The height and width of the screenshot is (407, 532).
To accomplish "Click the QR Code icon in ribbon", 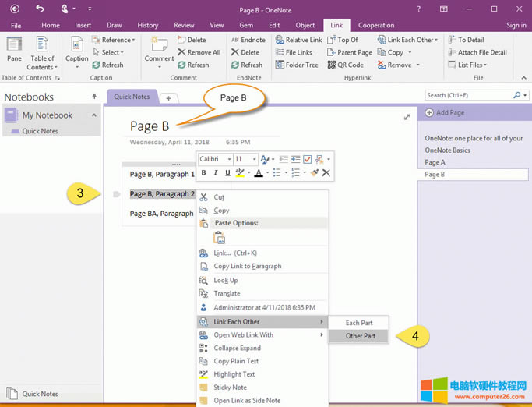I will tap(329, 65).
